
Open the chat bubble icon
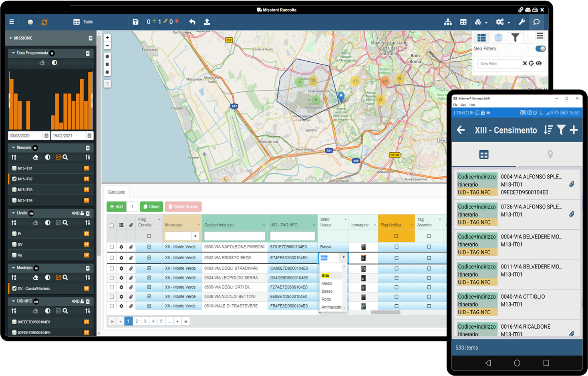(536, 22)
